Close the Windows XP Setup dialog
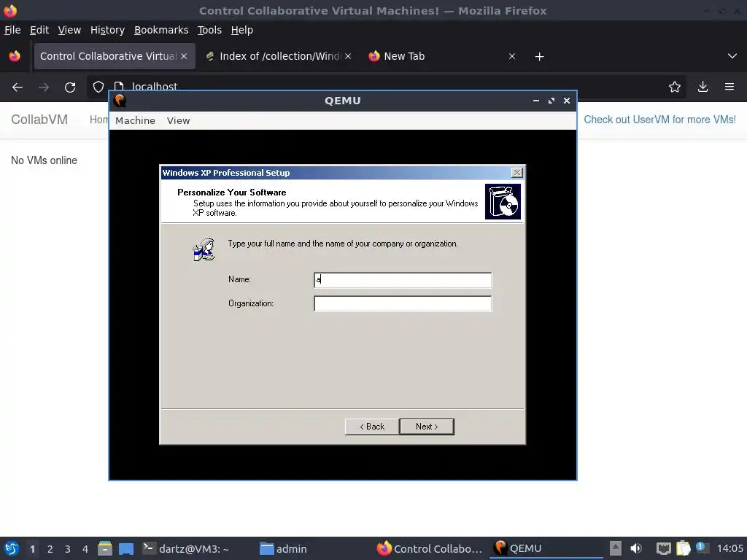 pos(517,172)
